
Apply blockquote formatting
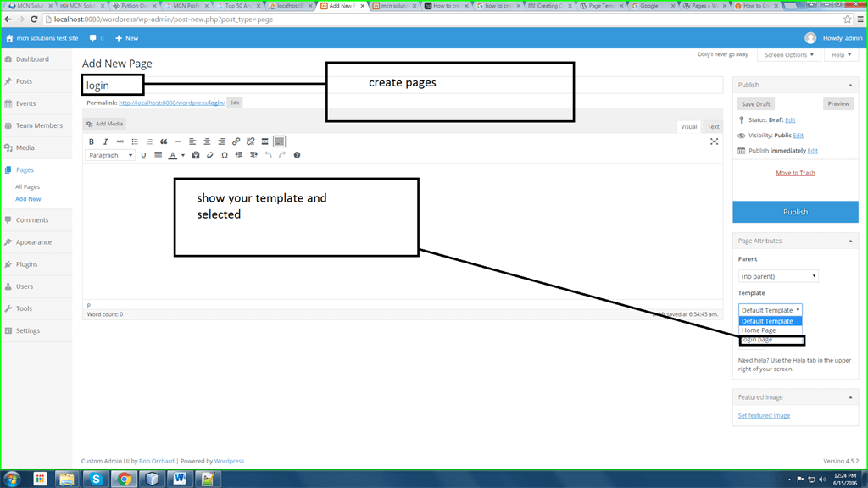point(164,141)
